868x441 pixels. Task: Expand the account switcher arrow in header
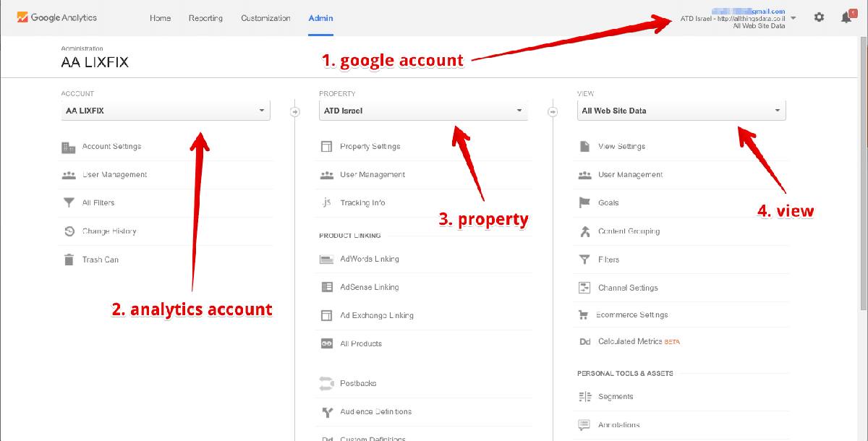point(793,17)
